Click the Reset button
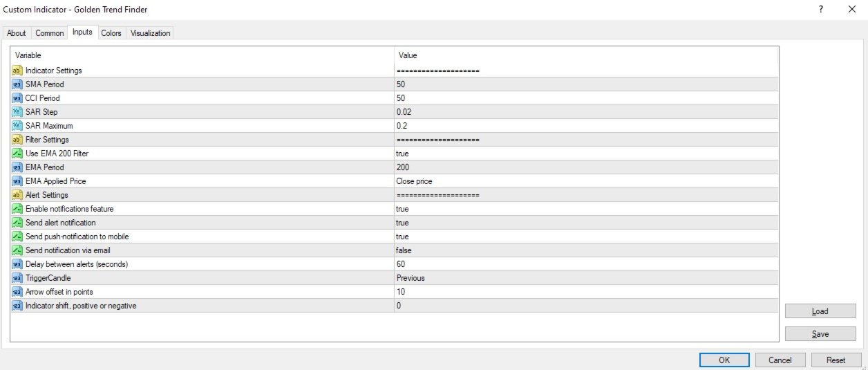 836,360
